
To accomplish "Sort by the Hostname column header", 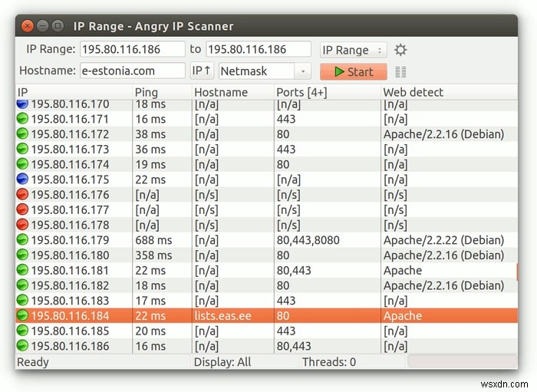I will 233,92.
